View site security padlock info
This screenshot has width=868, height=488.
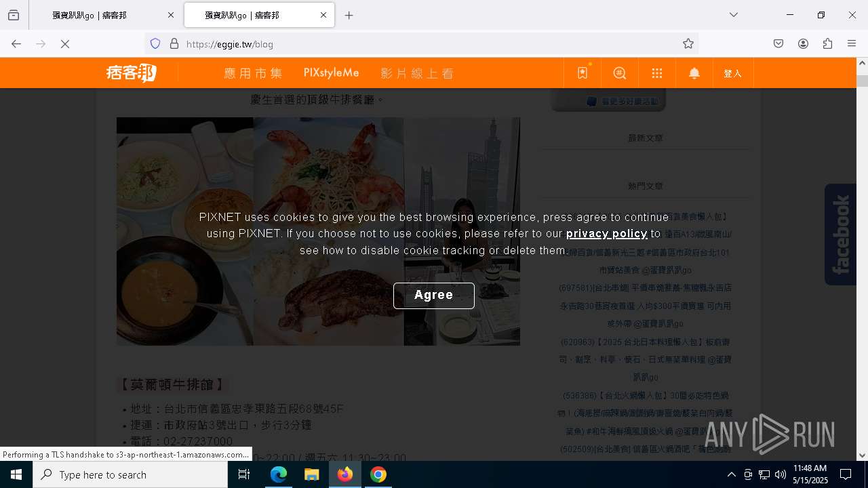(174, 44)
